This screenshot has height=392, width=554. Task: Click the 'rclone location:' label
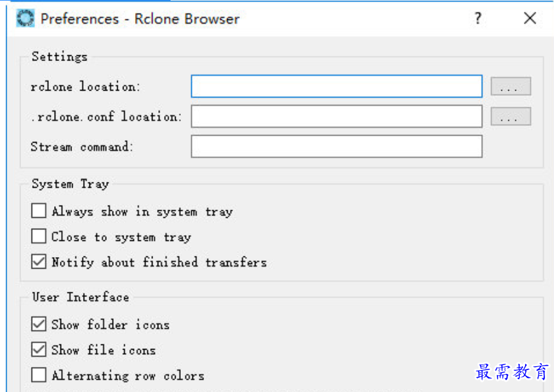point(86,87)
